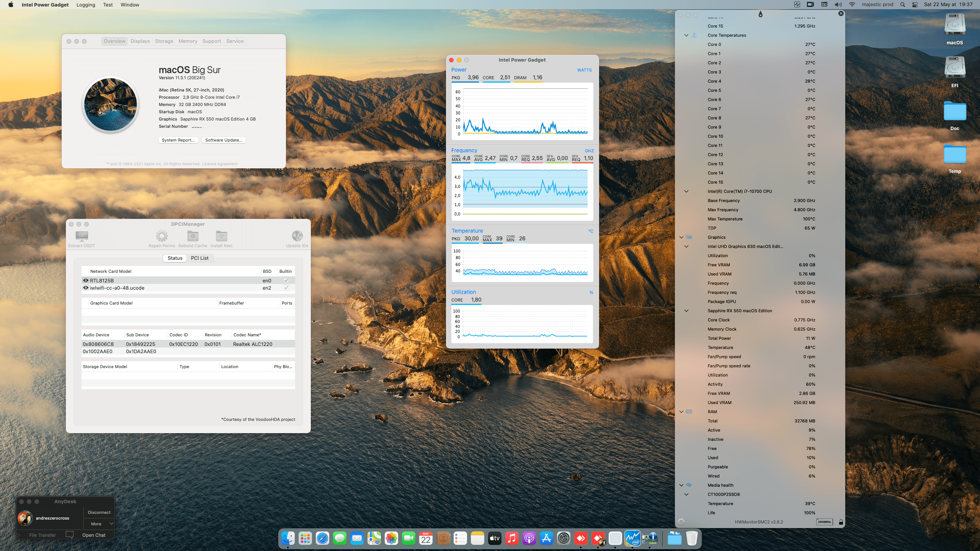980x551 pixels.
Task: Collapse Sapphire RX 550 macOS Edition group
Action: tap(686, 311)
